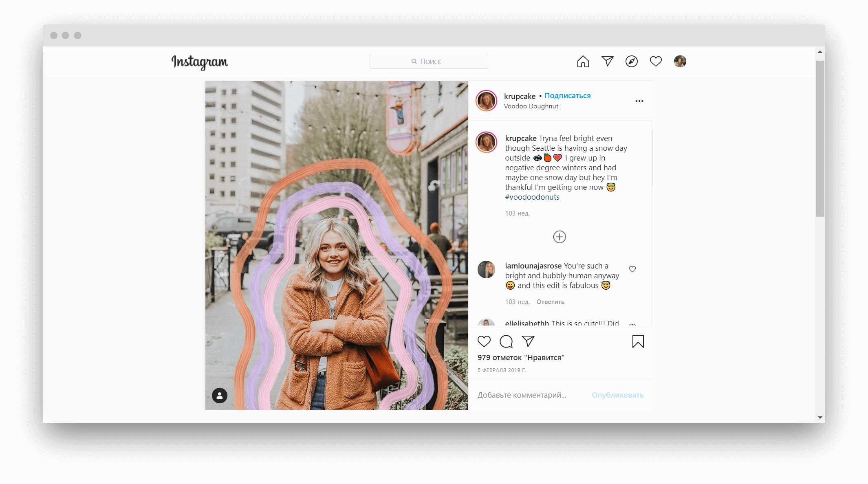868x484 pixels.
Task: Like the post with the heart icon
Action: click(484, 341)
